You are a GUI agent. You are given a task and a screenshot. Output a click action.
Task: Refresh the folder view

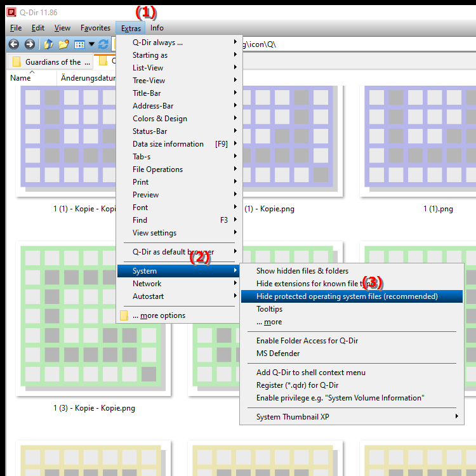(103, 44)
